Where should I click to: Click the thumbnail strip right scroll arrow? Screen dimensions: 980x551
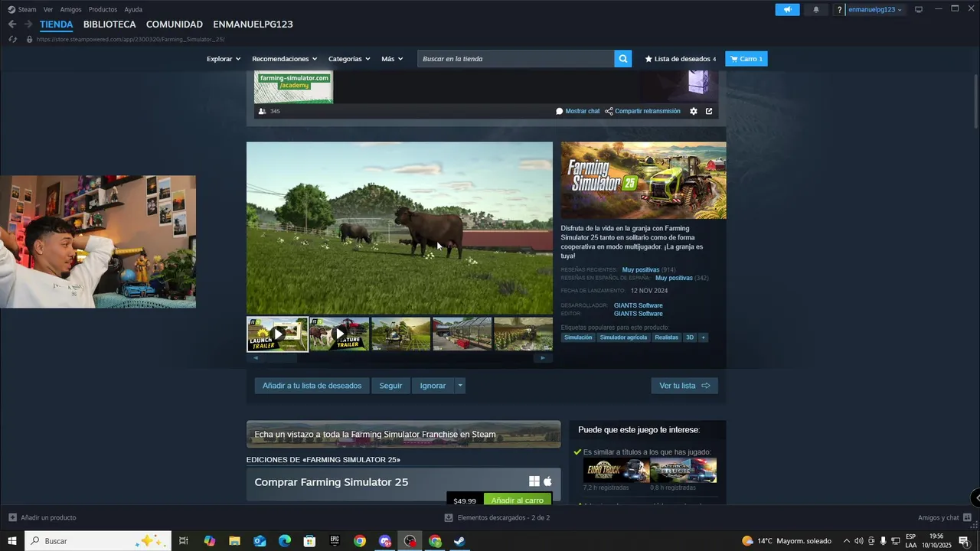point(544,358)
